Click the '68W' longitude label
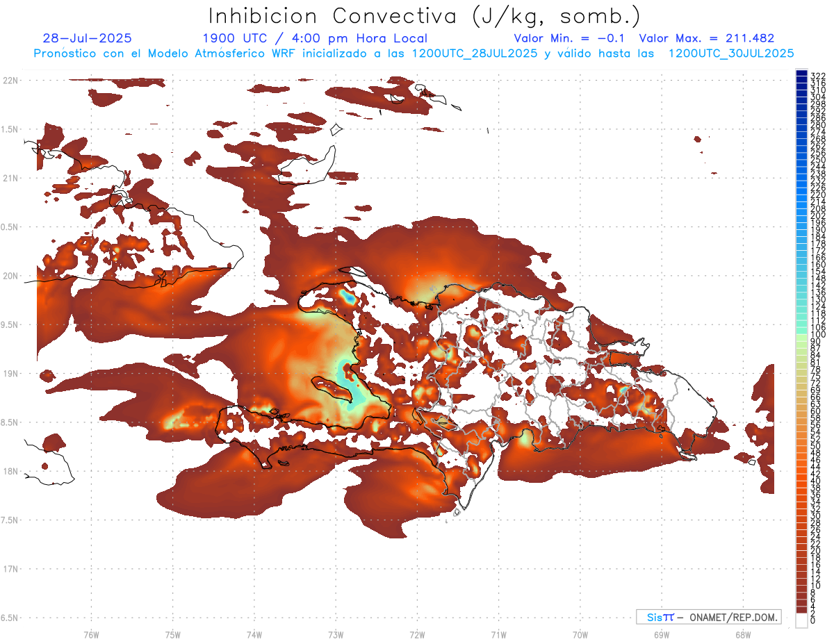Image resolution: width=834 pixels, height=644 pixels. 743,634
